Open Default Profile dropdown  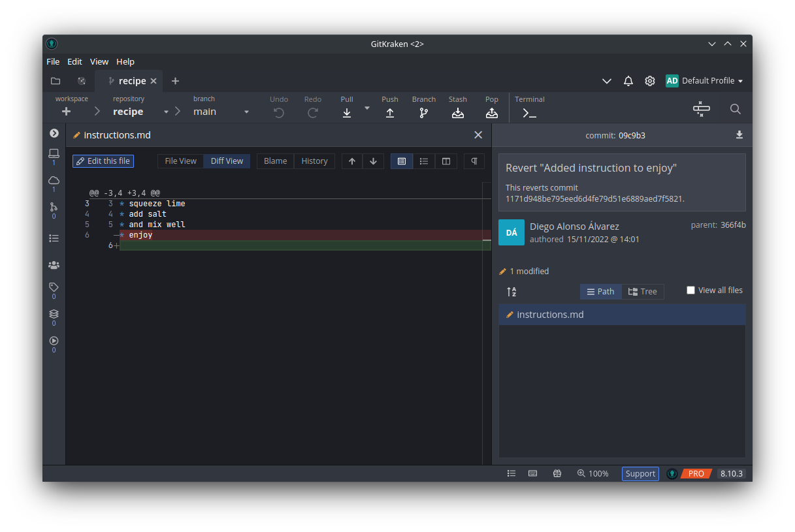pyautogui.click(x=704, y=81)
